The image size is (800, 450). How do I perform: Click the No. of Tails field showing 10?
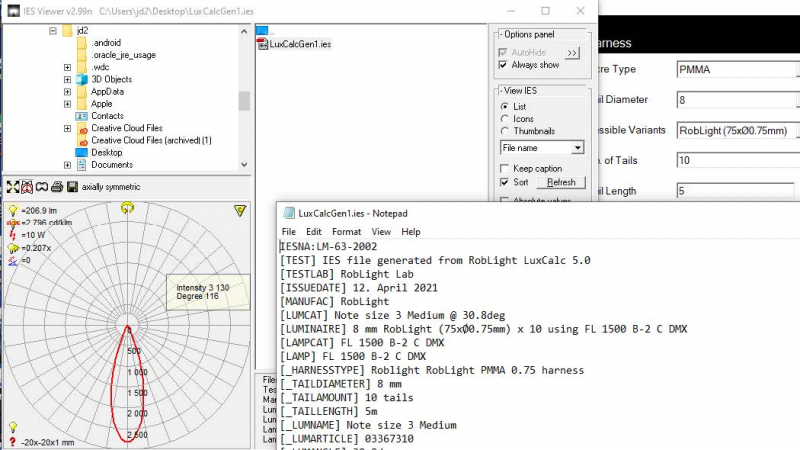pos(738,160)
